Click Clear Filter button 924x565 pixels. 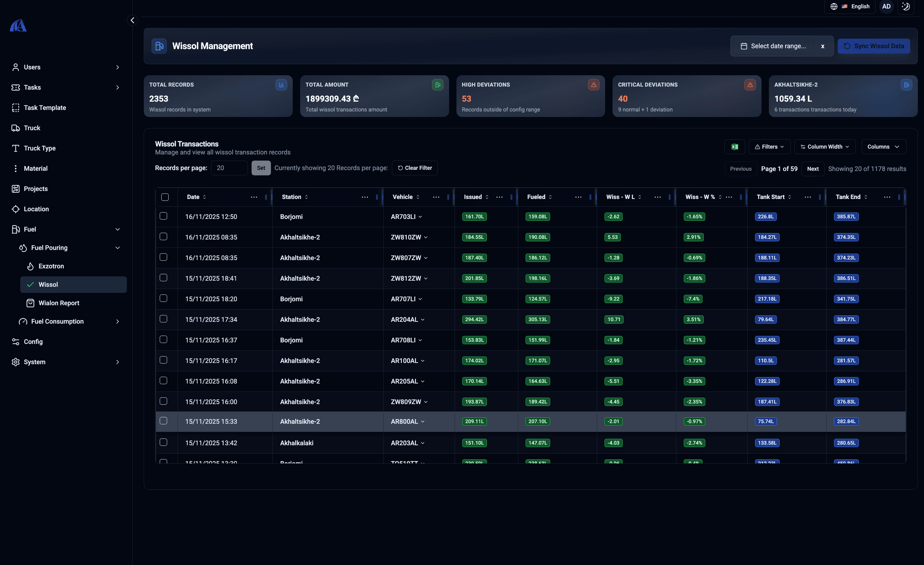click(x=415, y=168)
